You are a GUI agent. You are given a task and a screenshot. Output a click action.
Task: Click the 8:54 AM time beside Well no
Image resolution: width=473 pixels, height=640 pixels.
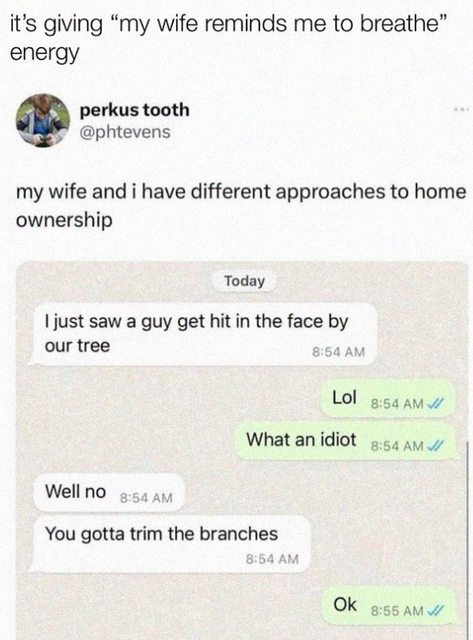click(x=146, y=498)
